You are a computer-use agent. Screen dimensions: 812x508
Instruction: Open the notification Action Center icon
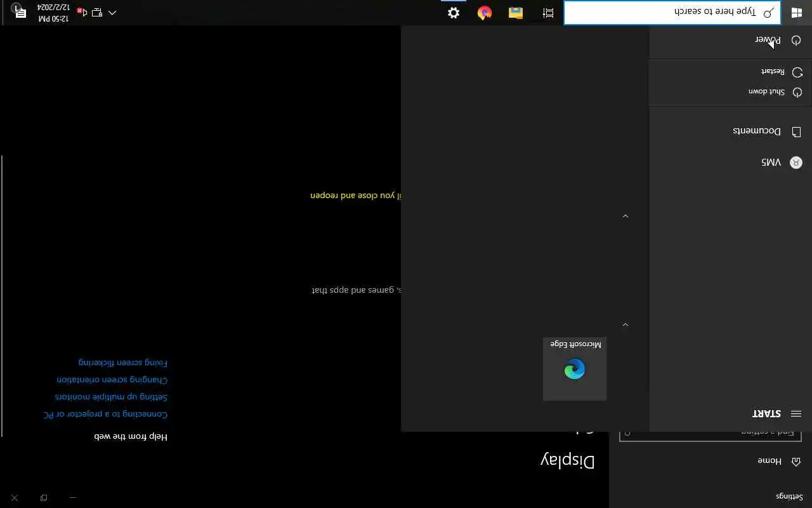pos(19,12)
